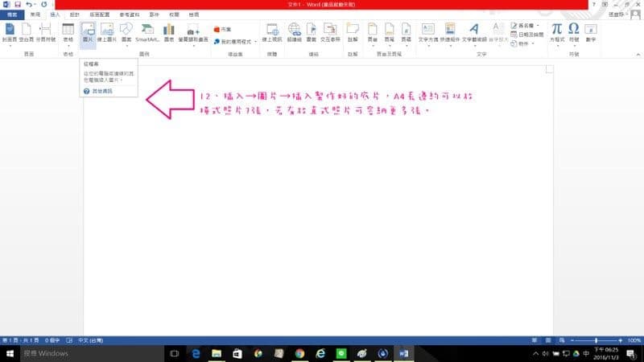The image size is (644, 362).
Task: Insert Date and Time (日期及時間)
Action: coord(527,35)
